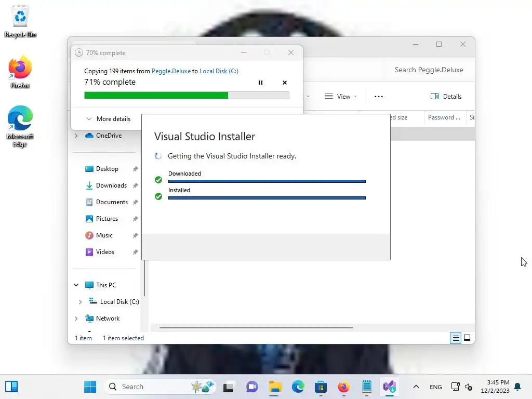Click the taskbar Search box
Image resolution: width=532 pixels, height=399 pixels.
tap(160, 387)
